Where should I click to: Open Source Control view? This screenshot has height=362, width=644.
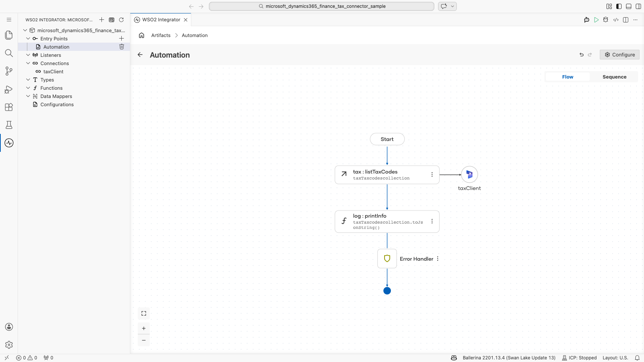9,71
